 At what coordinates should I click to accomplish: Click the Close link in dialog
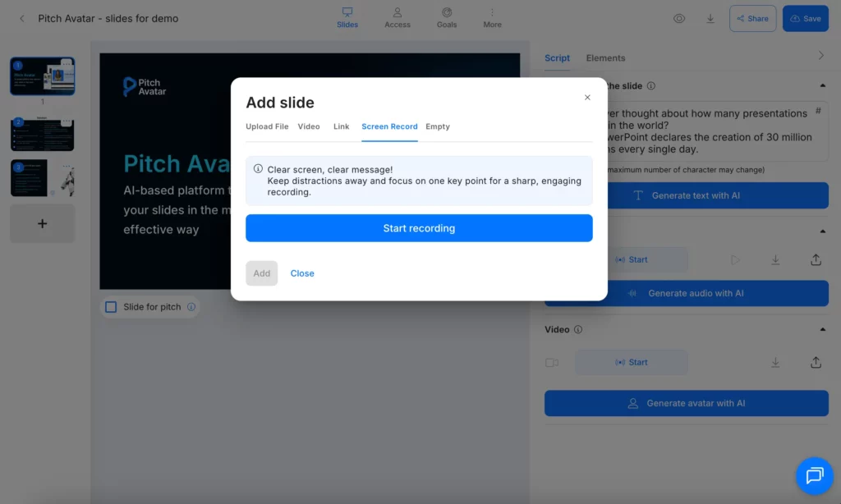coord(302,273)
